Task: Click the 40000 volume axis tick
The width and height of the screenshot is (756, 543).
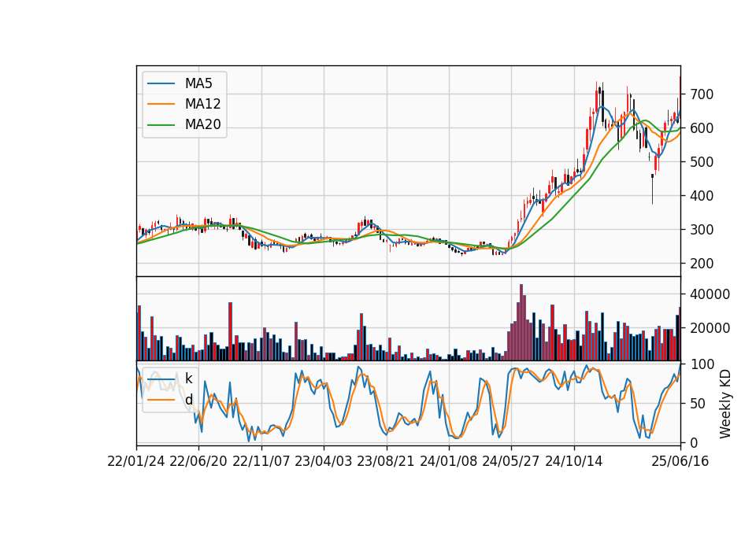Action: click(710, 294)
